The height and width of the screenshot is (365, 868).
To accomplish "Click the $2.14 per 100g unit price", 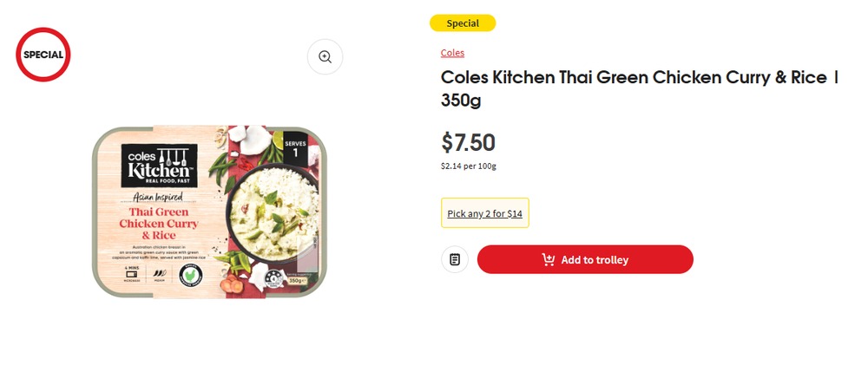I will coord(469,166).
